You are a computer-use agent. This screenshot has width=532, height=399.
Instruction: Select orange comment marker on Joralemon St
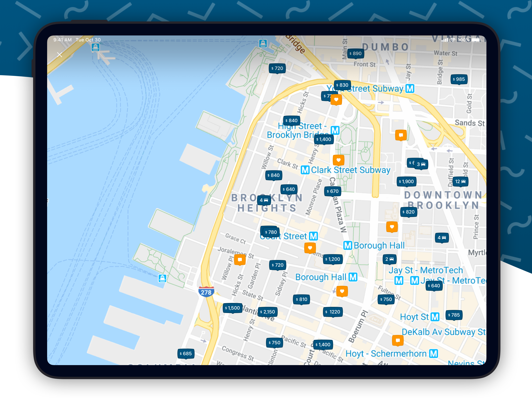tap(240, 260)
